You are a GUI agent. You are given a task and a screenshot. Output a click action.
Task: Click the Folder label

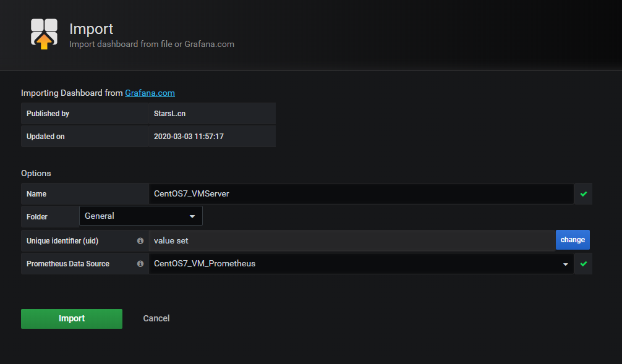pyautogui.click(x=37, y=217)
